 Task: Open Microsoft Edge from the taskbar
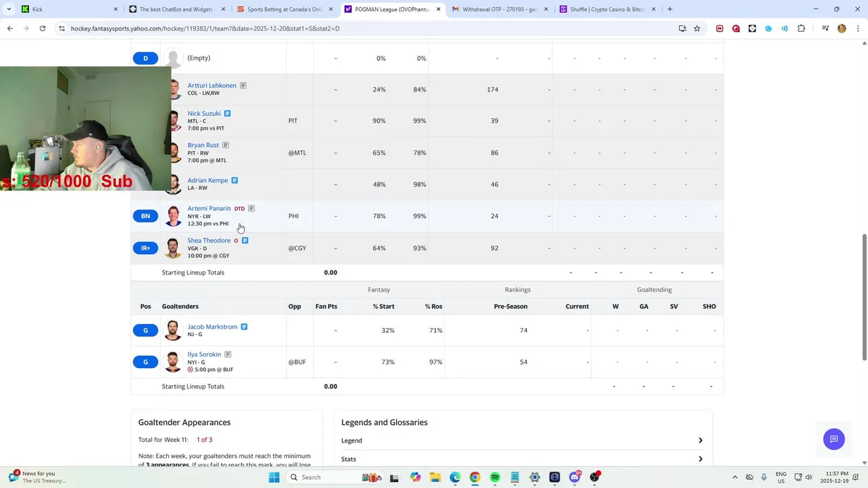pyautogui.click(x=455, y=477)
